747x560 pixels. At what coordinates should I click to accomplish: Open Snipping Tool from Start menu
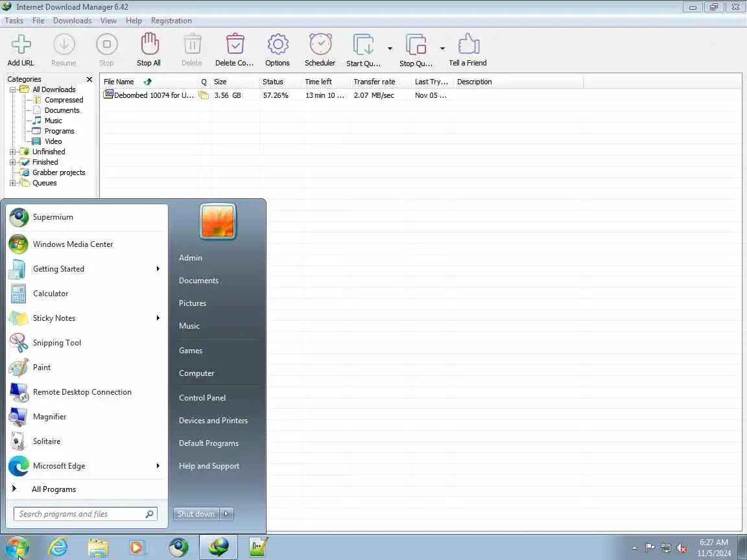(x=87, y=343)
